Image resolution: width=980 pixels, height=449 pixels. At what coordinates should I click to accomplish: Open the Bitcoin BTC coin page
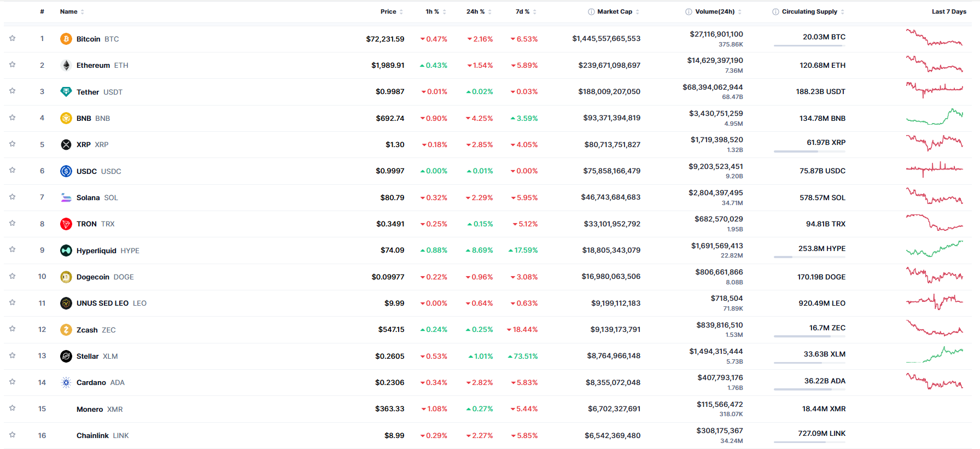point(97,39)
